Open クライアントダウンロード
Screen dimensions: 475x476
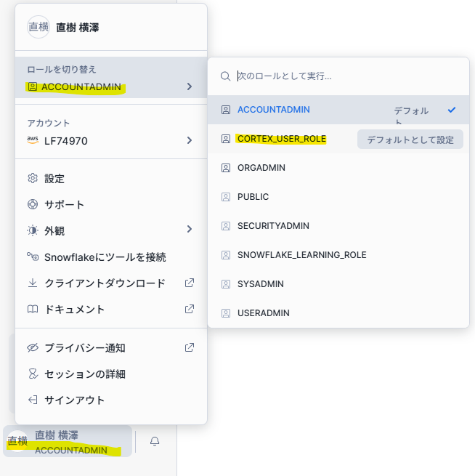[111, 283]
